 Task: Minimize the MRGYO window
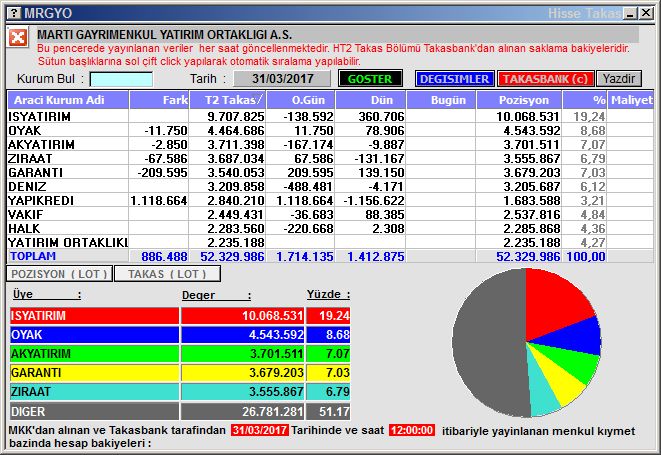tap(631, 13)
